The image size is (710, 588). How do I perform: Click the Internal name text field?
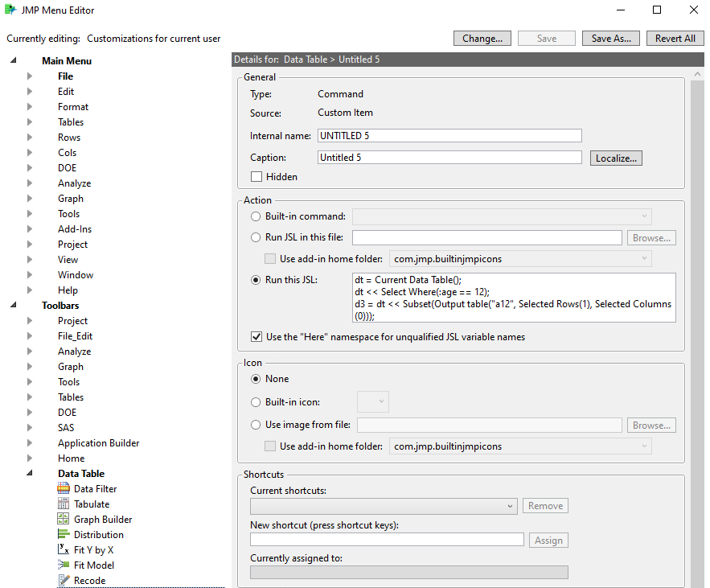[x=449, y=135]
